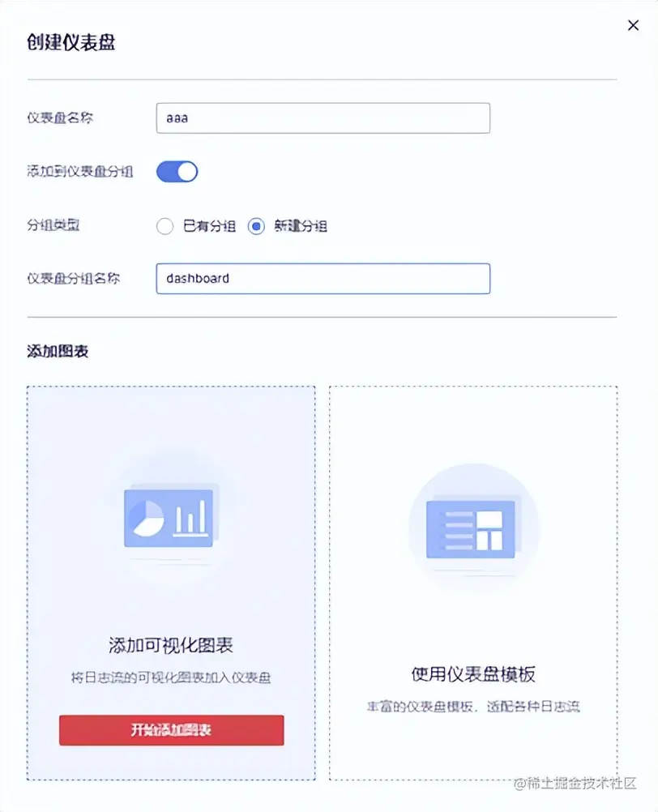The width and height of the screenshot is (658, 812).
Task: Click the 丰富的仪表盘模板 description text
Action: (473, 707)
